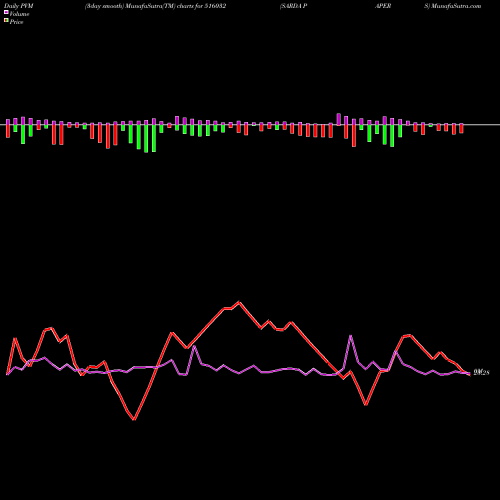Click the lowest trough of the red price line
Image resolution: width=500 pixels, height=500 pixels.
134,419
